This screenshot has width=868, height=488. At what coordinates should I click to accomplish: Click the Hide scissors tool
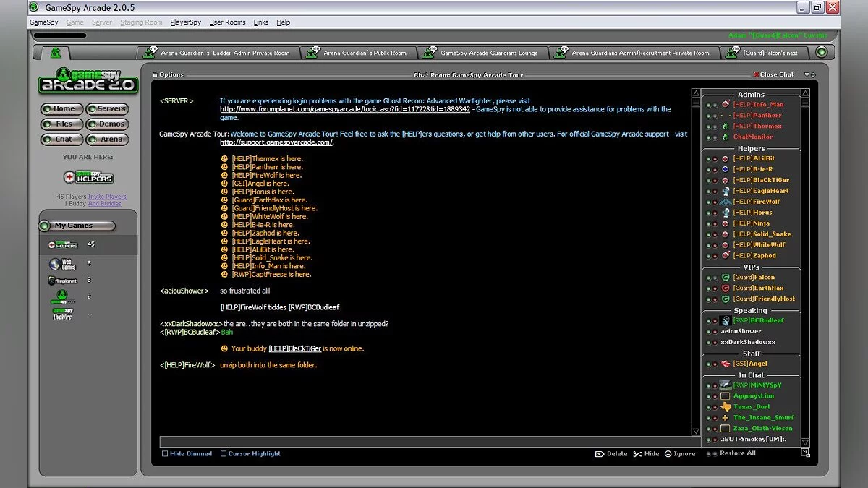pos(646,454)
